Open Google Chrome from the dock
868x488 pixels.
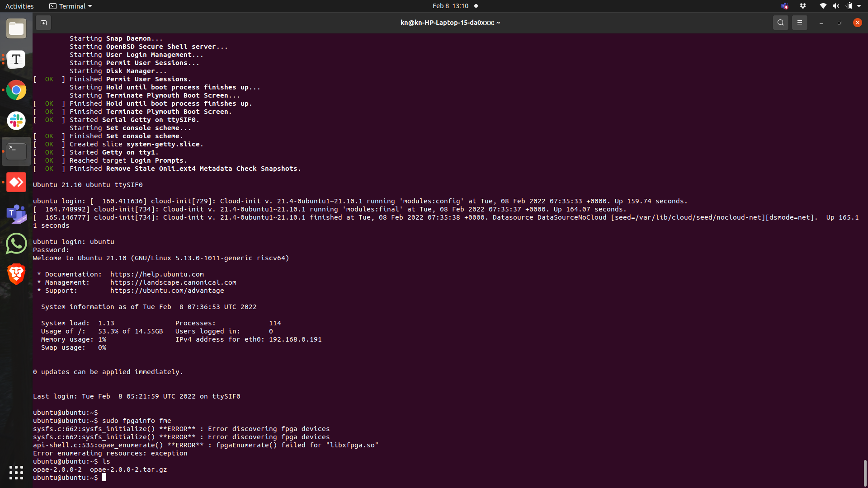(x=16, y=90)
